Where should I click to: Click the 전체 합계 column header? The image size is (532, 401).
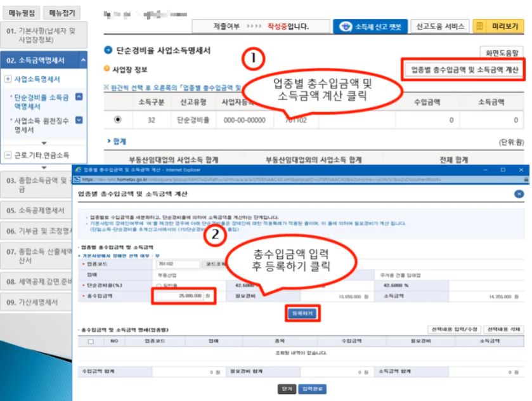click(x=453, y=160)
